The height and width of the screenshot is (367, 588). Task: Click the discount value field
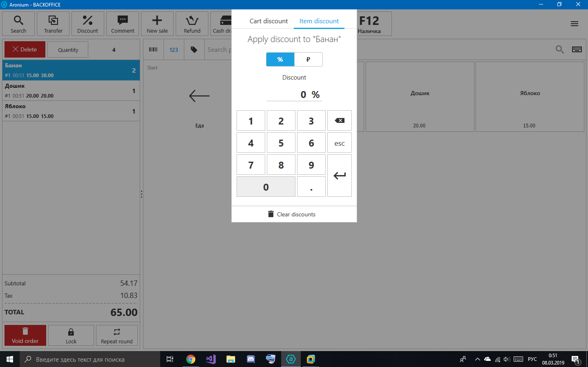click(294, 95)
